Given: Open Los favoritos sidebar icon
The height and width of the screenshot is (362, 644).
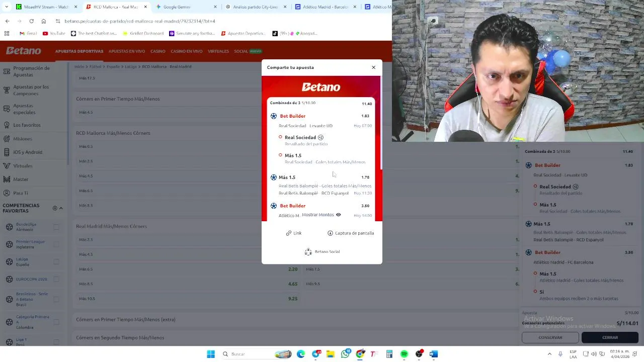Looking at the screenshot, I should coord(7,125).
